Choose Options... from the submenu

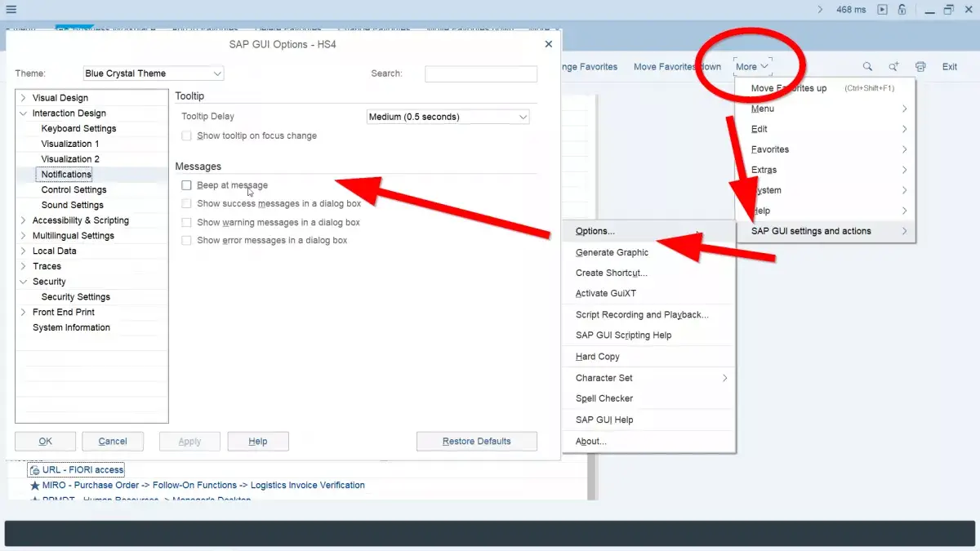click(x=649, y=231)
